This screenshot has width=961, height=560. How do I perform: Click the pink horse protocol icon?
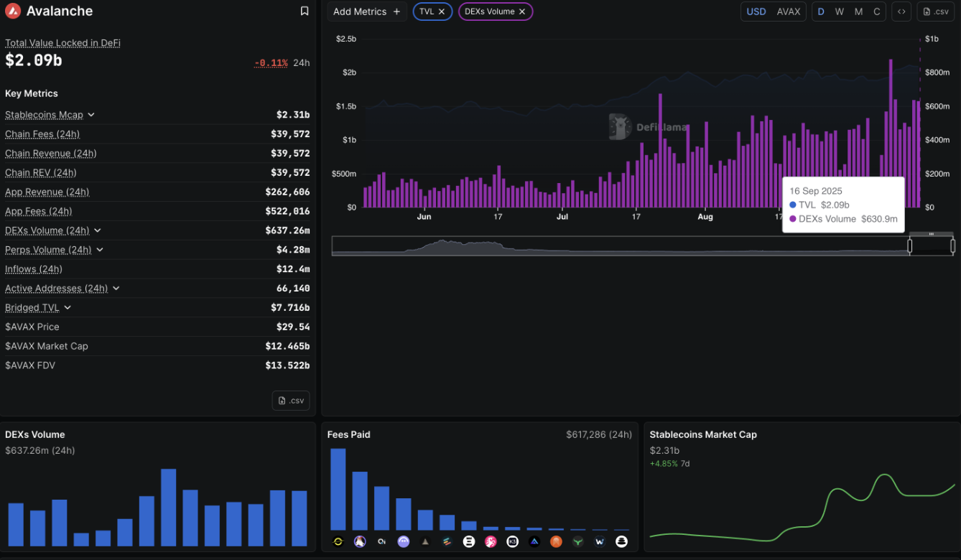point(491,541)
